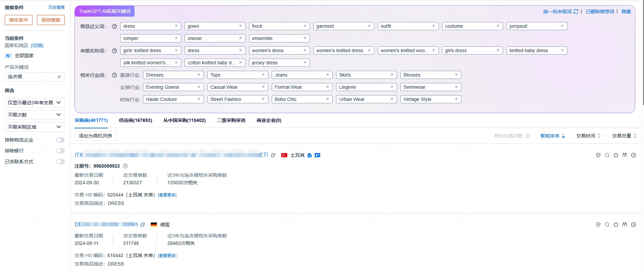Screen dimensions: 644x272
Task: Enable the 排除物流企业 toggle
Action: click(x=60, y=140)
